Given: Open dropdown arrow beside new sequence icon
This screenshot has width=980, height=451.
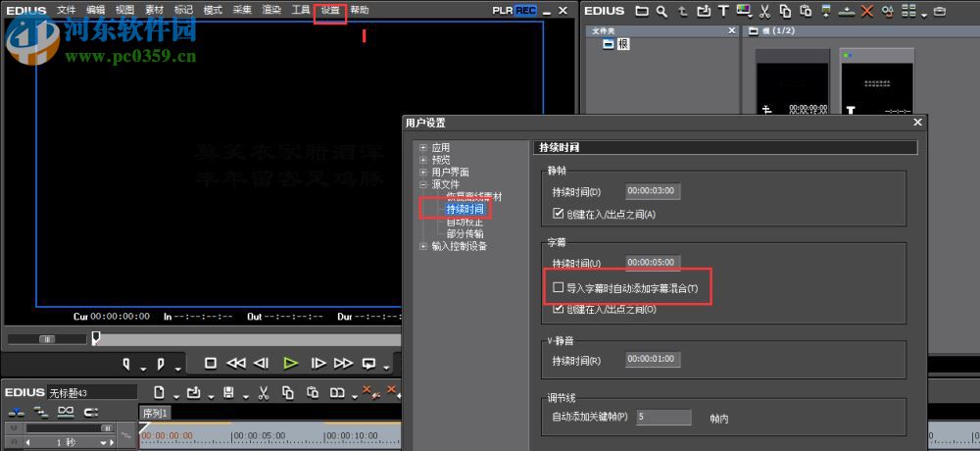Looking at the screenshot, I should pyautogui.click(x=176, y=396).
